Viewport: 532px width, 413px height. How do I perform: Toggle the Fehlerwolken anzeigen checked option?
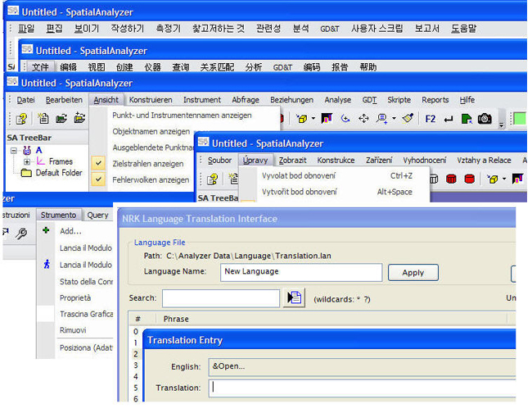click(98, 179)
